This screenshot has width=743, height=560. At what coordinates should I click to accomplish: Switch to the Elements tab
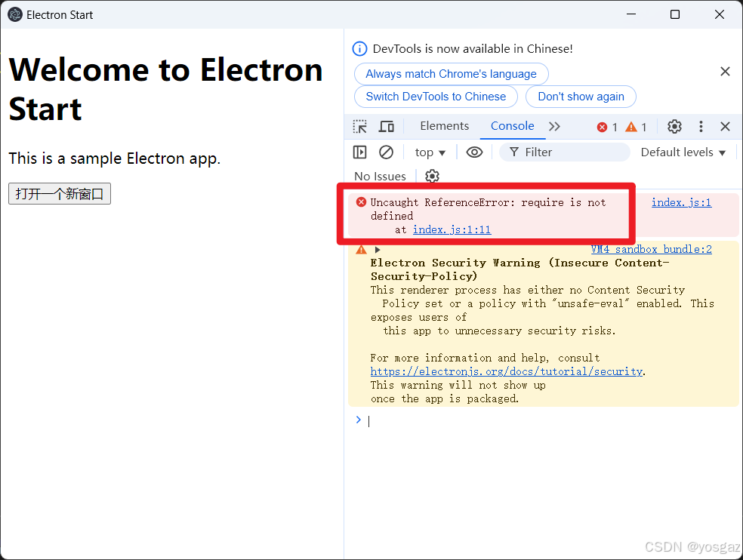(444, 125)
